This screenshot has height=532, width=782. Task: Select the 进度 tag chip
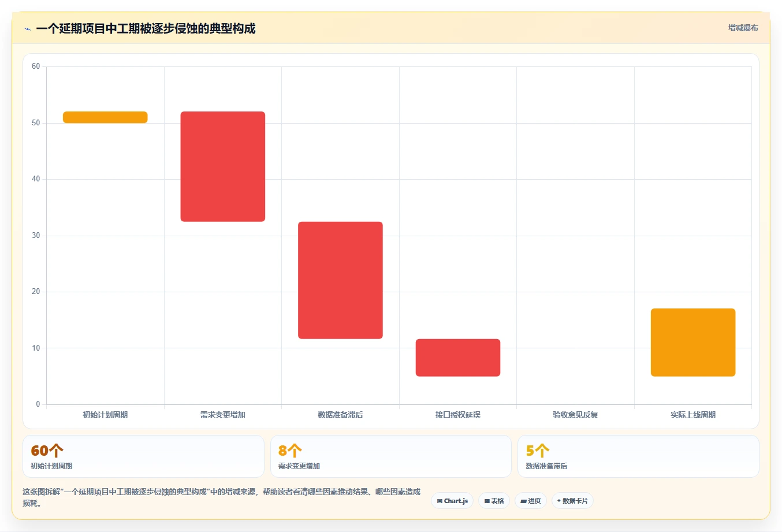pyautogui.click(x=531, y=501)
